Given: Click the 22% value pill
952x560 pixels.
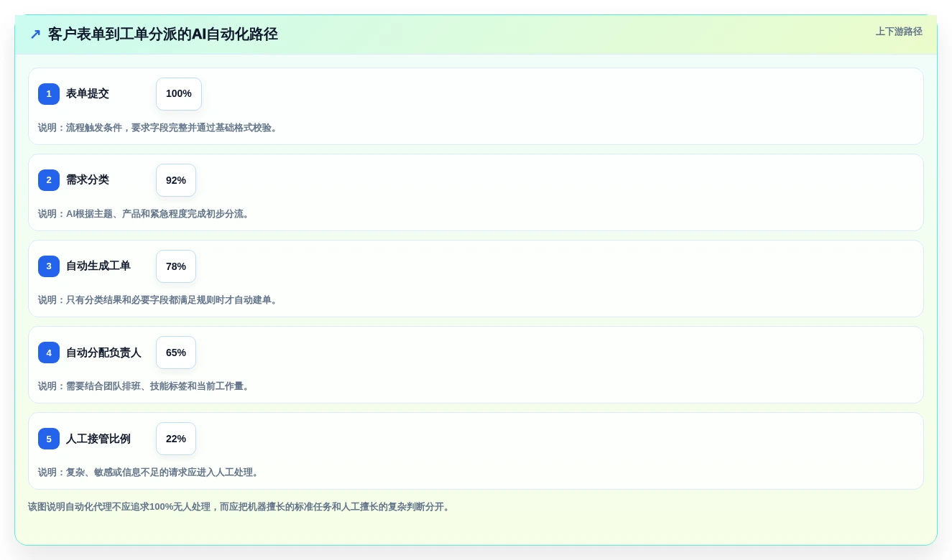Looking at the screenshot, I should (176, 439).
